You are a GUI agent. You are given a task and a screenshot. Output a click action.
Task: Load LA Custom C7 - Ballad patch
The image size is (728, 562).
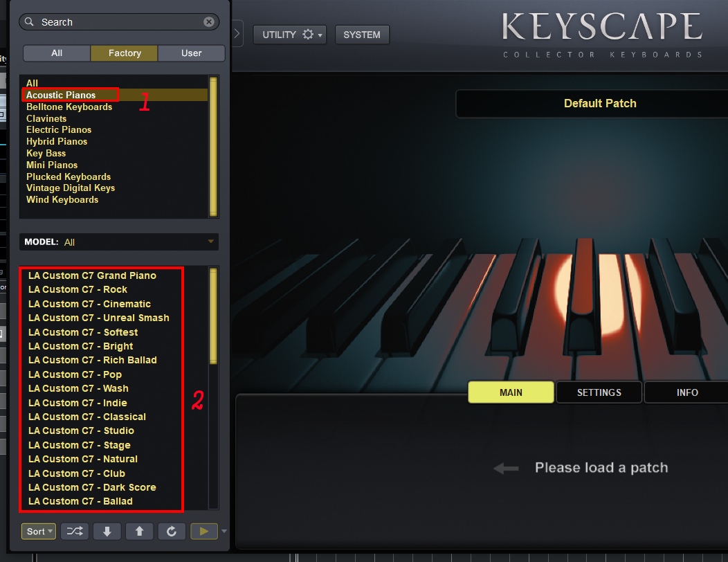pyautogui.click(x=80, y=501)
